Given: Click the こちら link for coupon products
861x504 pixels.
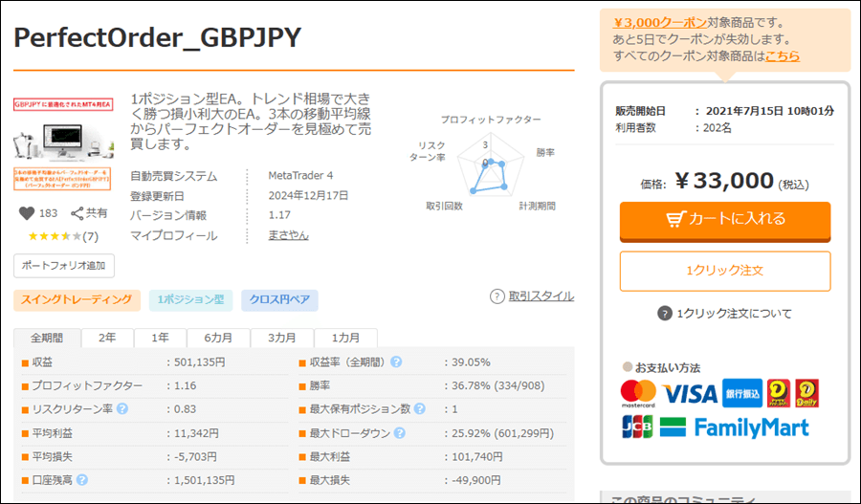Looking at the screenshot, I should [x=783, y=56].
